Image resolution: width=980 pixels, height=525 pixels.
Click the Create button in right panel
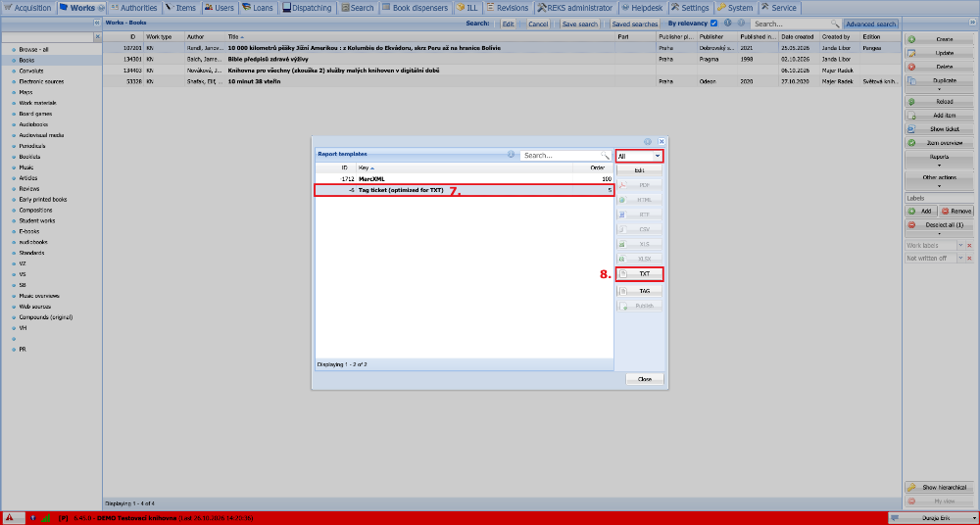[x=940, y=39]
